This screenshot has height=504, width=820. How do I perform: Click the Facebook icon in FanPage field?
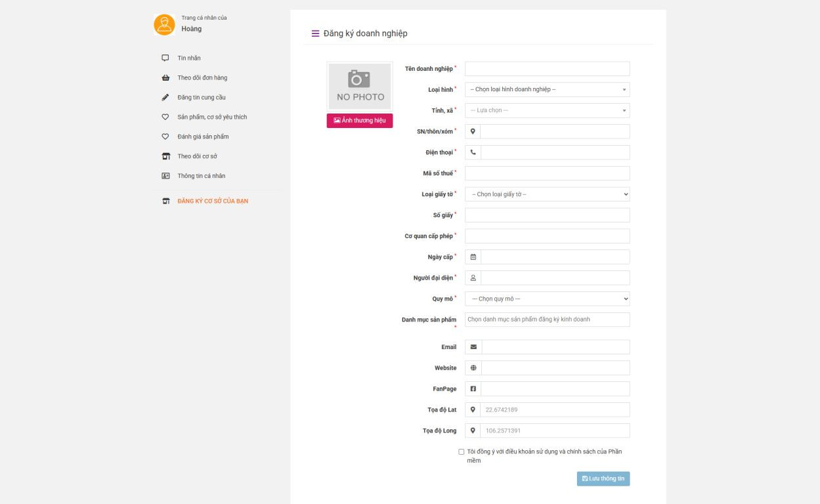[x=473, y=388]
